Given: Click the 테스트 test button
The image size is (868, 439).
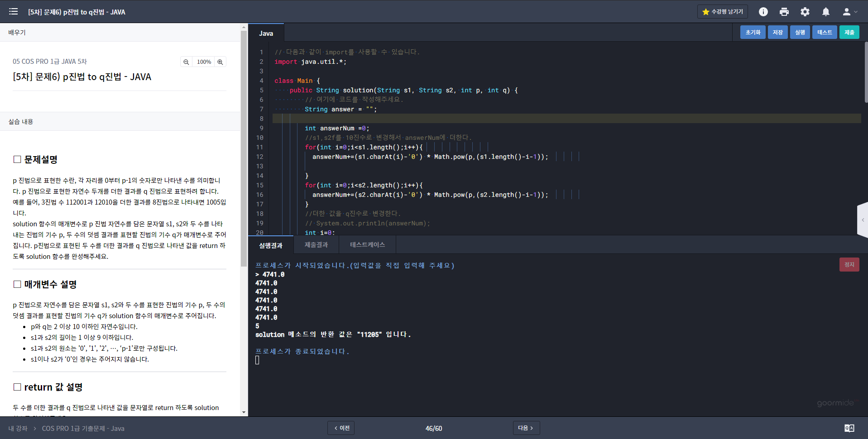Looking at the screenshot, I should coord(825,32).
